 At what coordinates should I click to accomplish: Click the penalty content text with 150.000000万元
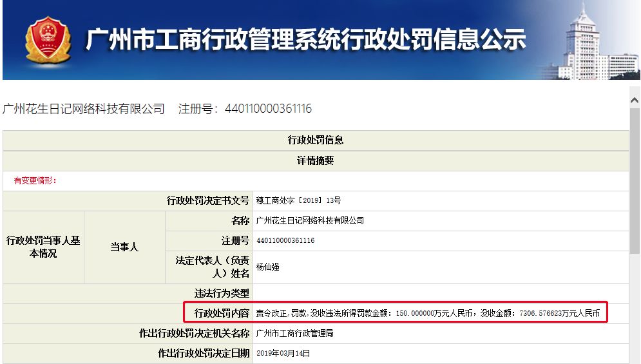click(x=428, y=313)
